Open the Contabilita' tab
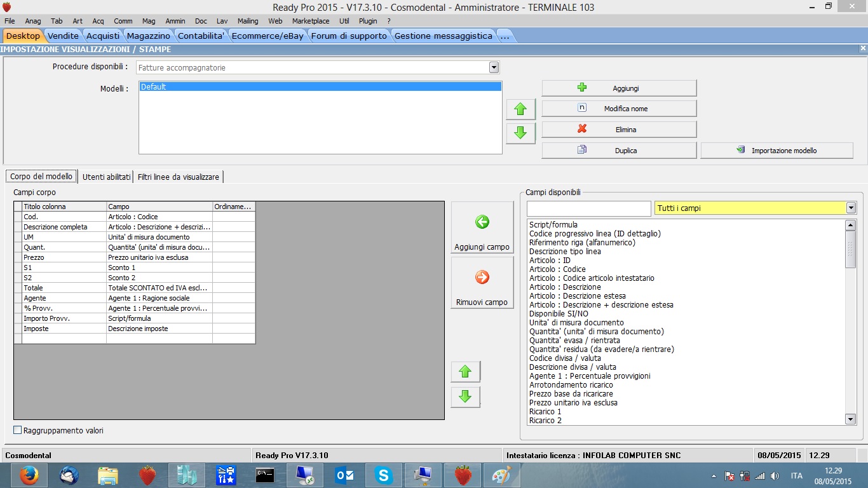The height and width of the screenshot is (488, 868). click(x=201, y=36)
